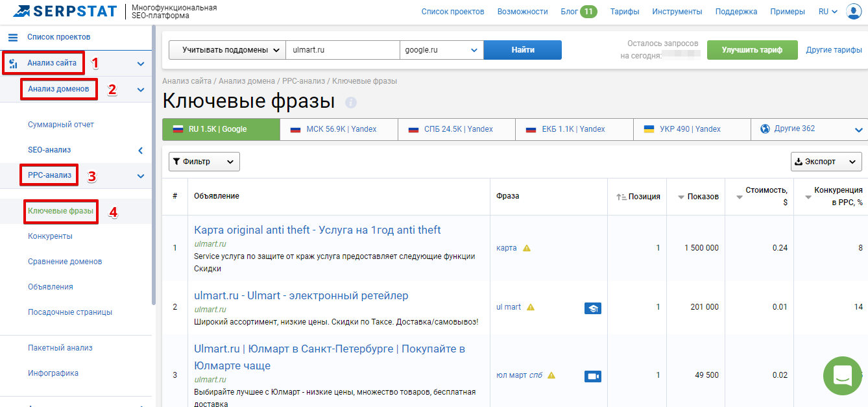The height and width of the screenshot is (407, 868).
Task: Open the Другие тарифы link
Action: pyautogui.click(x=834, y=50)
